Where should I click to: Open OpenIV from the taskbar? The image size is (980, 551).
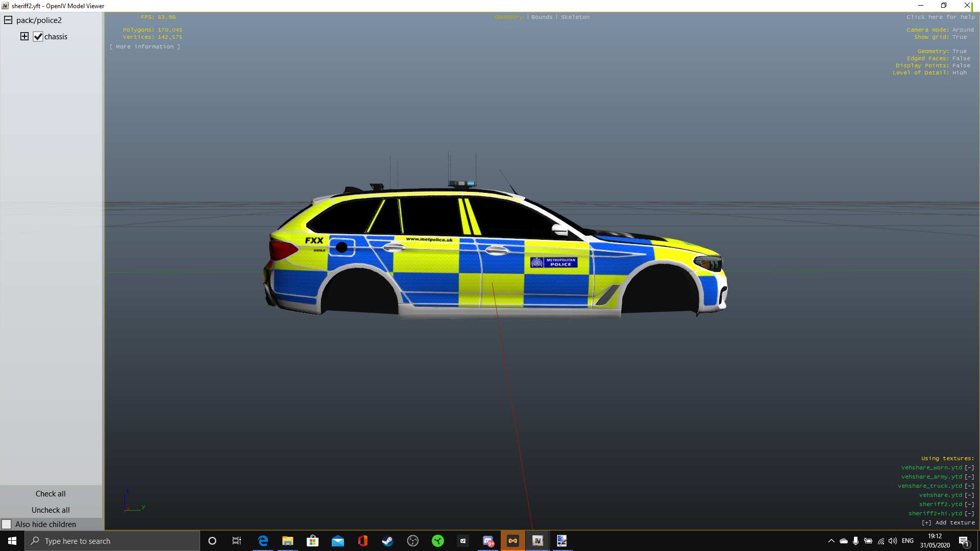pyautogui.click(x=537, y=541)
